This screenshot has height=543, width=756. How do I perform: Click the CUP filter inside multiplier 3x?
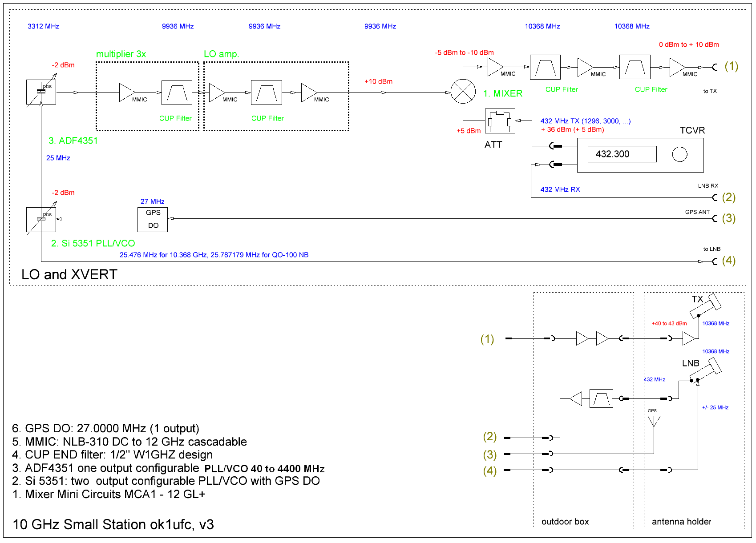click(x=177, y=93)
